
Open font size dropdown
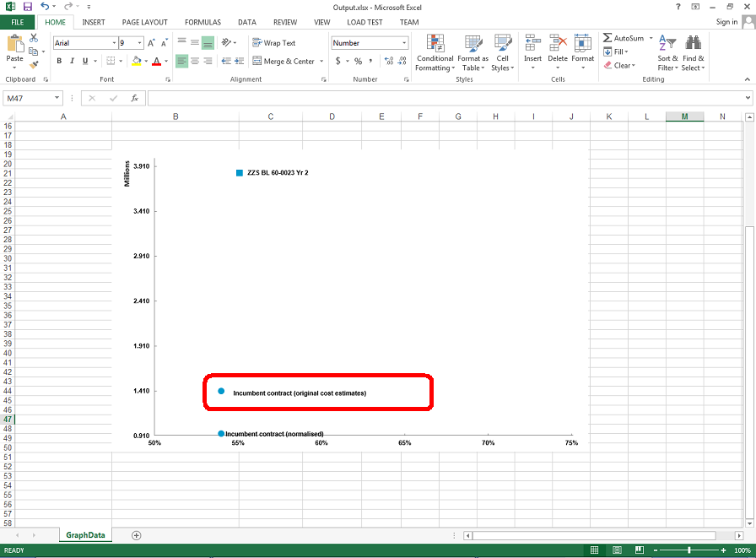[x=140, y=43]
